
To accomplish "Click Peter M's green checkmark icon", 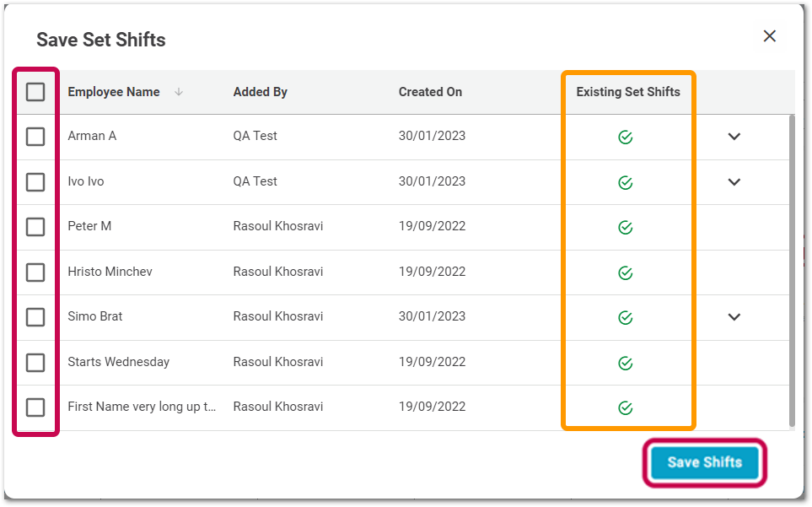I will pos(625,227).
